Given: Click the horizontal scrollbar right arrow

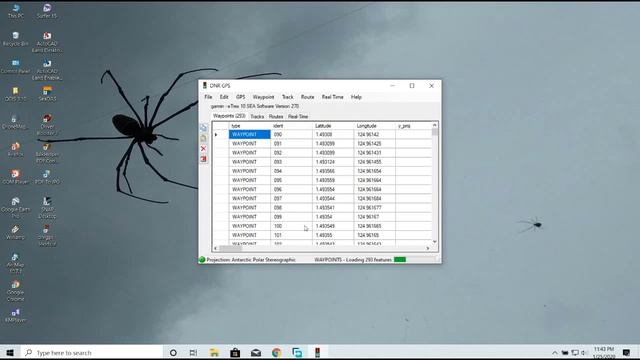Looking at the screenshot, I should pos(428,248).
